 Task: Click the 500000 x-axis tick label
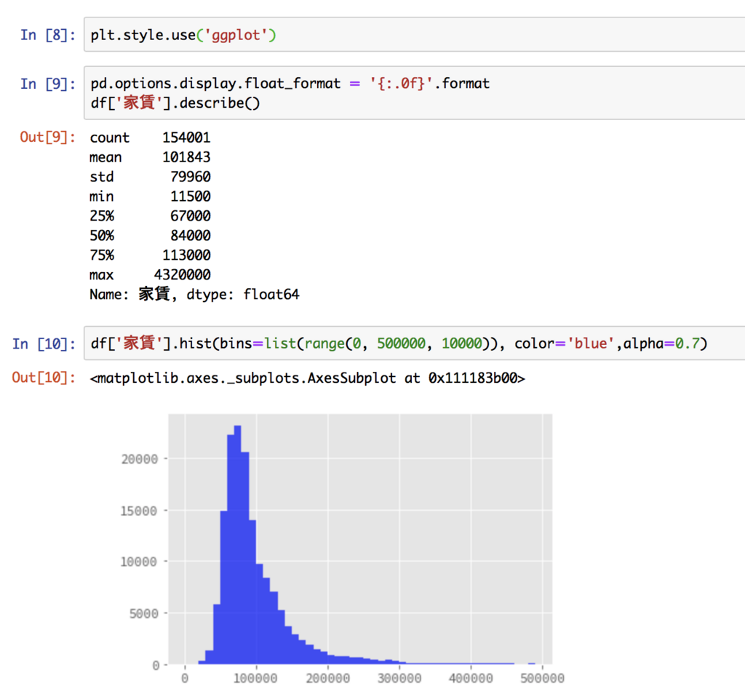543,678
